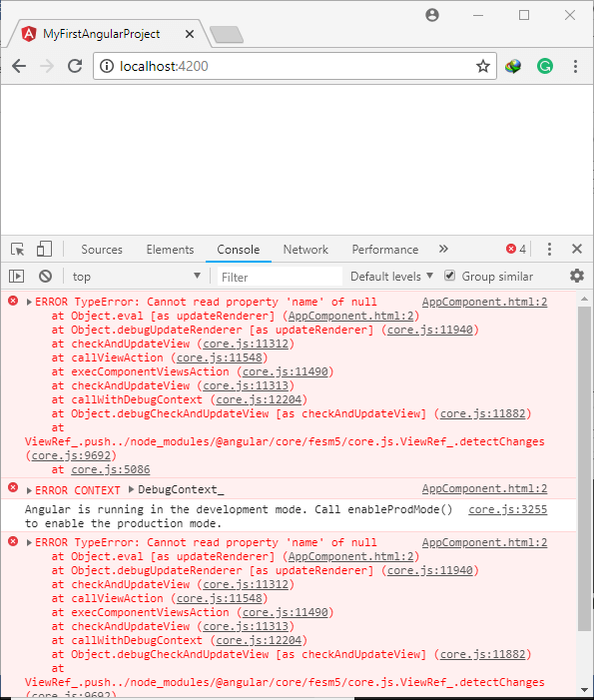594x700 pixels.
Task: Switch to the Performance tab
Action: [x=385, y=249]
